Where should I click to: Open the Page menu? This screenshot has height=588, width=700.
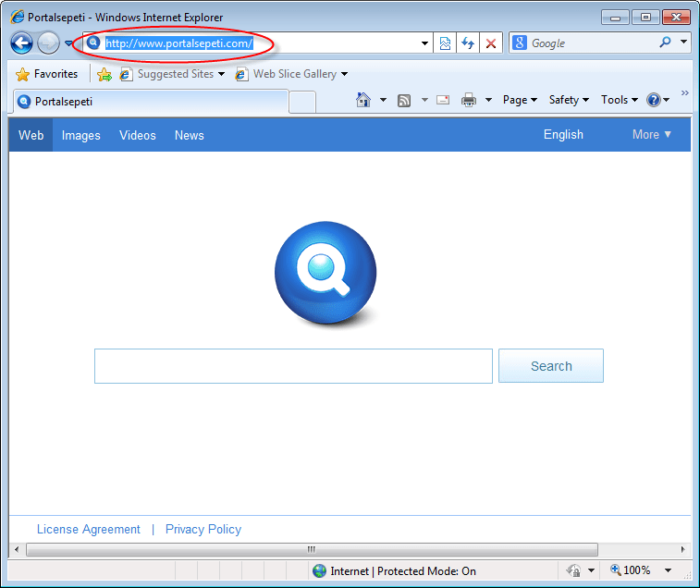(x=520, y=100)
